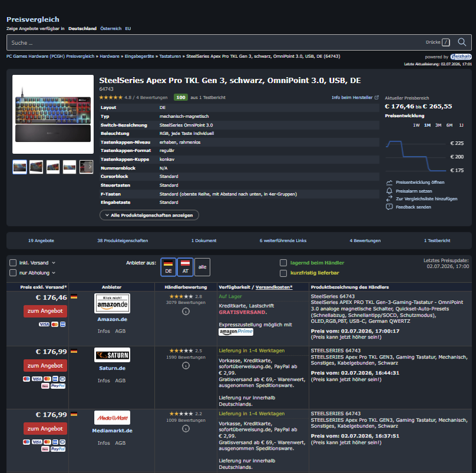Tick lagernd beim Händler checkbox
Image resolution: width=476 pixels, height=473 pixels.
[x=283, y=263]
